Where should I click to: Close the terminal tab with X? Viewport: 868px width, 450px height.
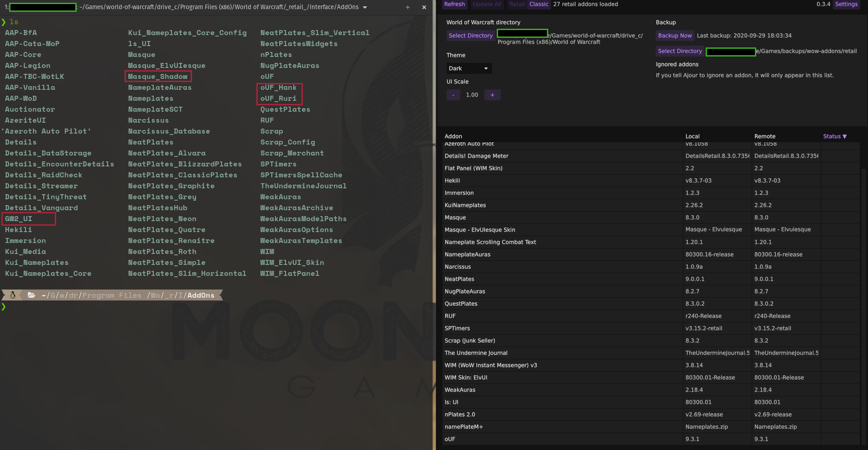(424, 7)
